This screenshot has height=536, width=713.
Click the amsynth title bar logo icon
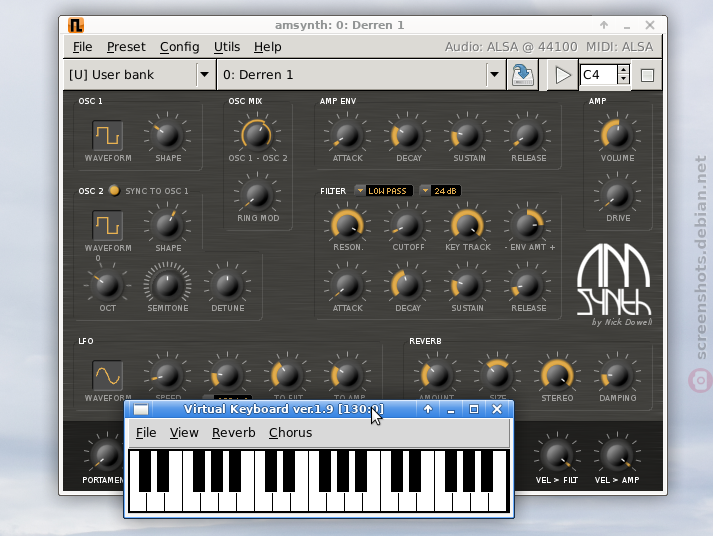point(76,25)
